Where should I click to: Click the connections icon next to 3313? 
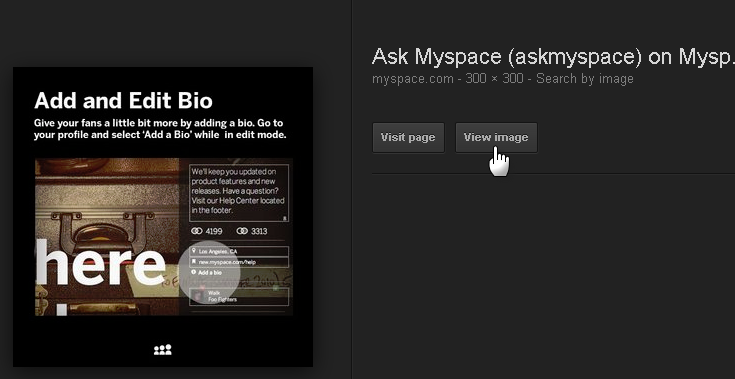point(242,231)
